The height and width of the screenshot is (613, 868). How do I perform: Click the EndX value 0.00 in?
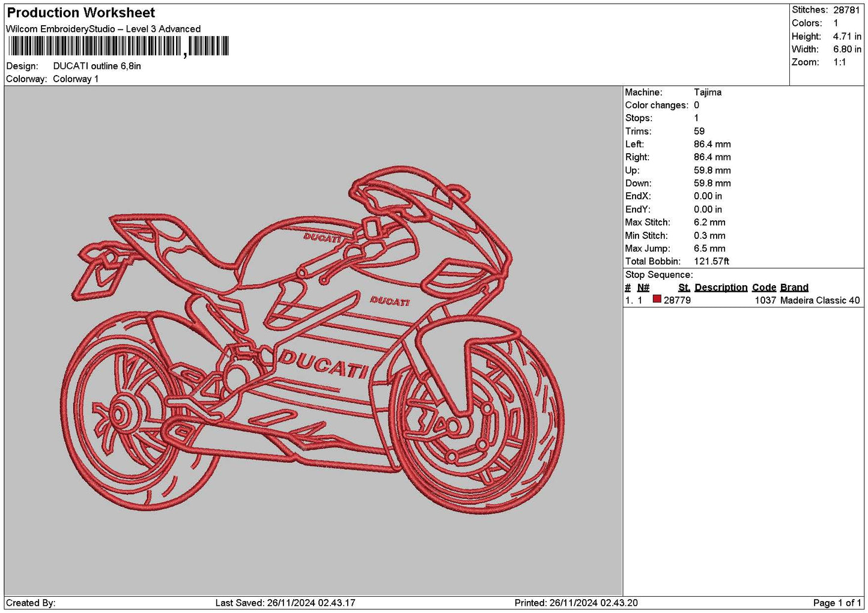[708, 196]
